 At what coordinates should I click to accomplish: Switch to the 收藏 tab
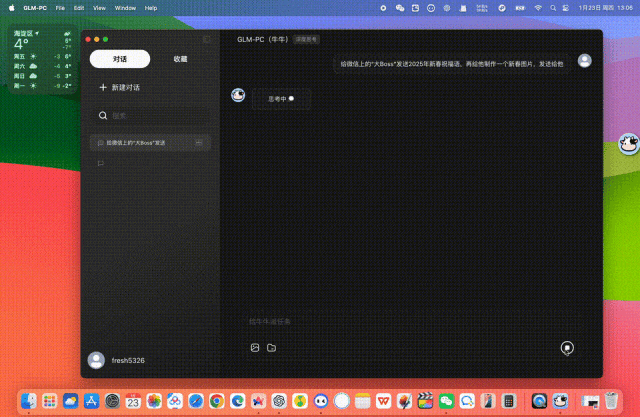point(180,59)
